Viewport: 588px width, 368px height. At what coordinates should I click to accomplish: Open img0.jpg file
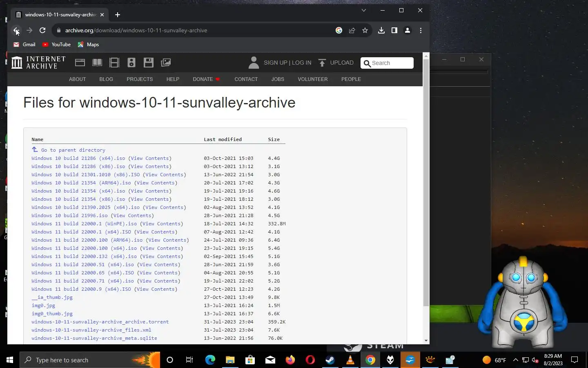point(43,305)
